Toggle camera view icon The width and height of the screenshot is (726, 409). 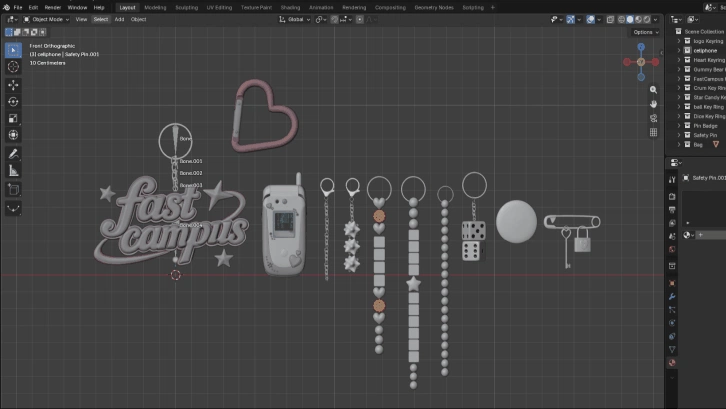[653, 118]
